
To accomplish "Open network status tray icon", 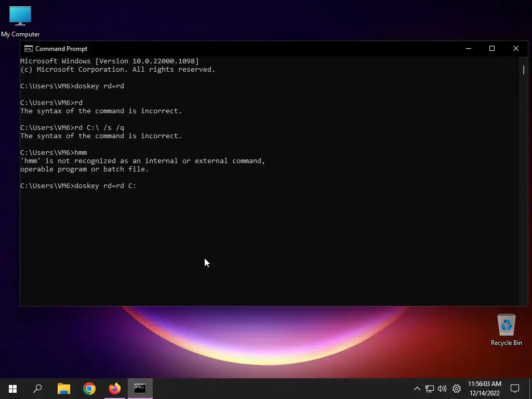I will coord(430,389).
